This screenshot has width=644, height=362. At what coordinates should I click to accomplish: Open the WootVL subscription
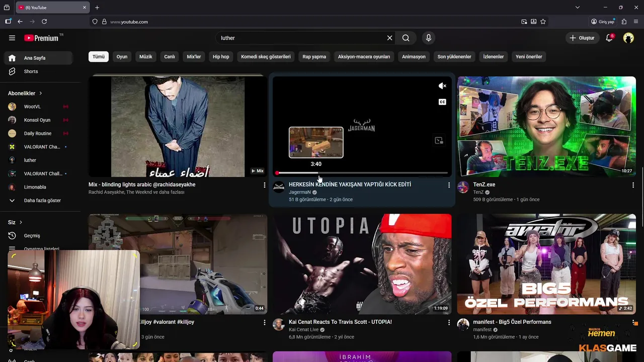coord(38,107)
